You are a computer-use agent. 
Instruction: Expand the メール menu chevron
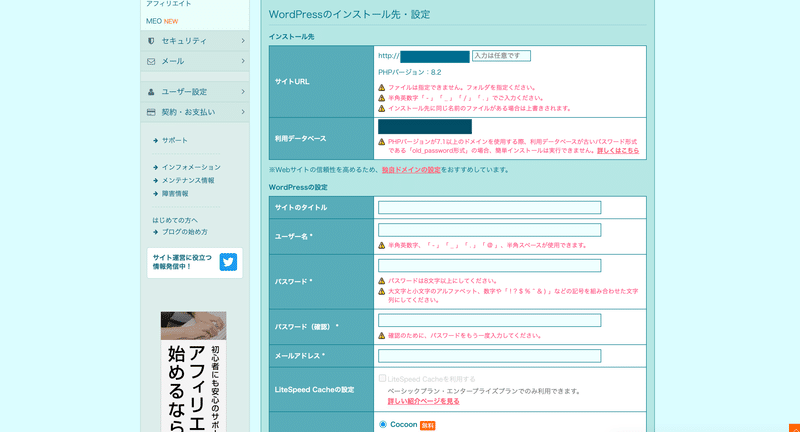(243, 61)
